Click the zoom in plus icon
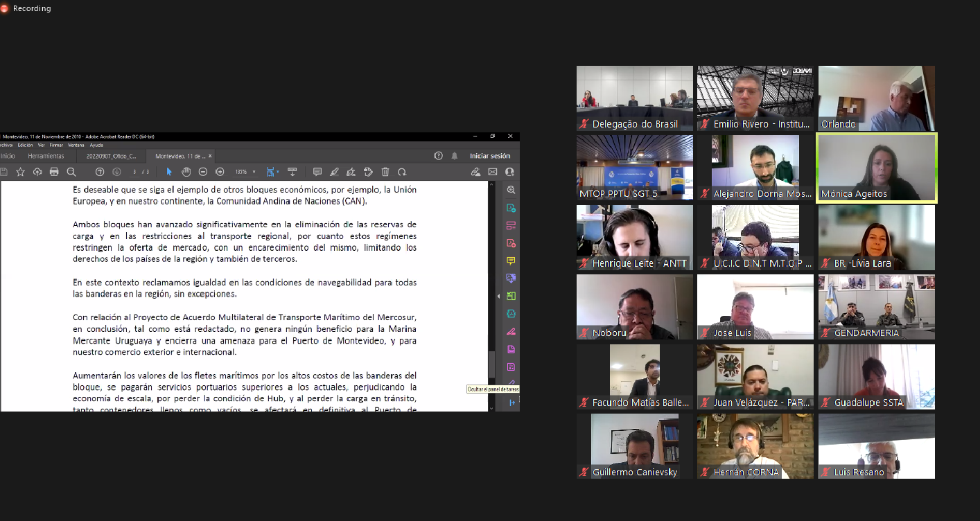This screenshot has width=980, height=521. click(220, 172)
